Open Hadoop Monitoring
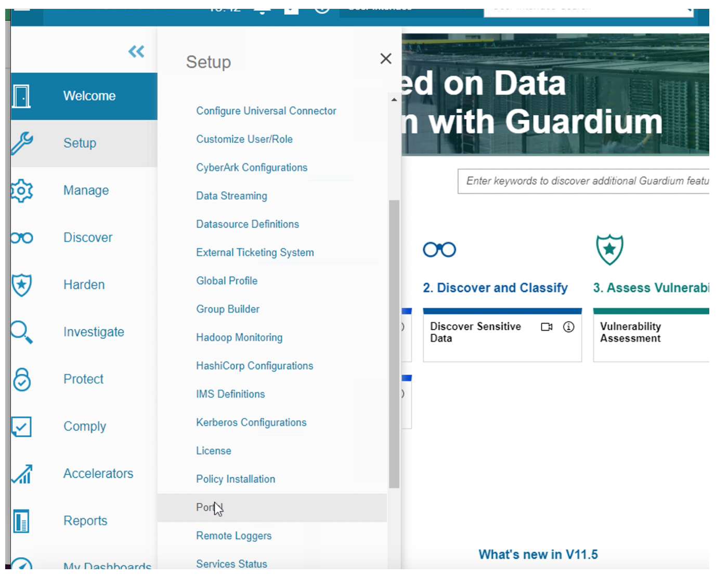 tap(239, 338)
